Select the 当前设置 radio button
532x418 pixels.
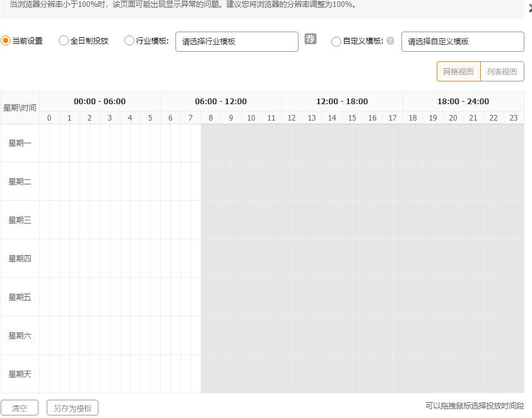click(6, 40)
